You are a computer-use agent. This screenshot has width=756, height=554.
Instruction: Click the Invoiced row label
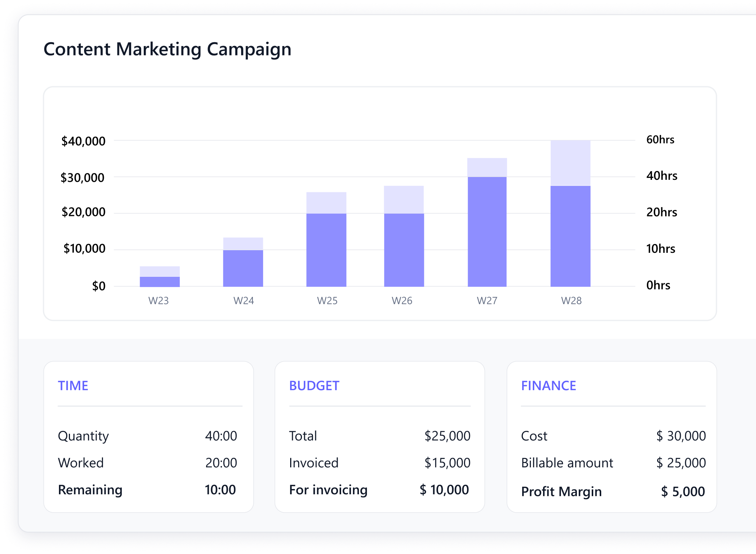(314, 463)
